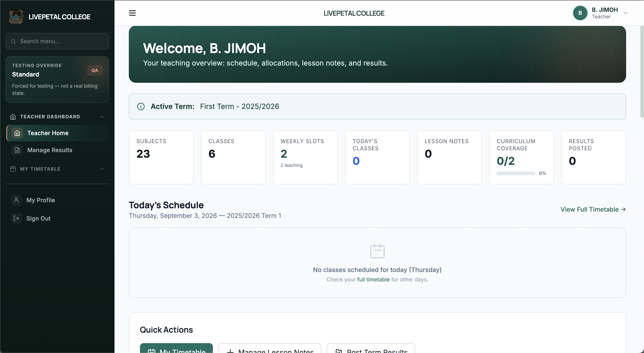Image resolution: width=644 pixels, height=353 pixels.
Task: Click Manage Lesson Notes quick action
Action: (x=269, y=348)
